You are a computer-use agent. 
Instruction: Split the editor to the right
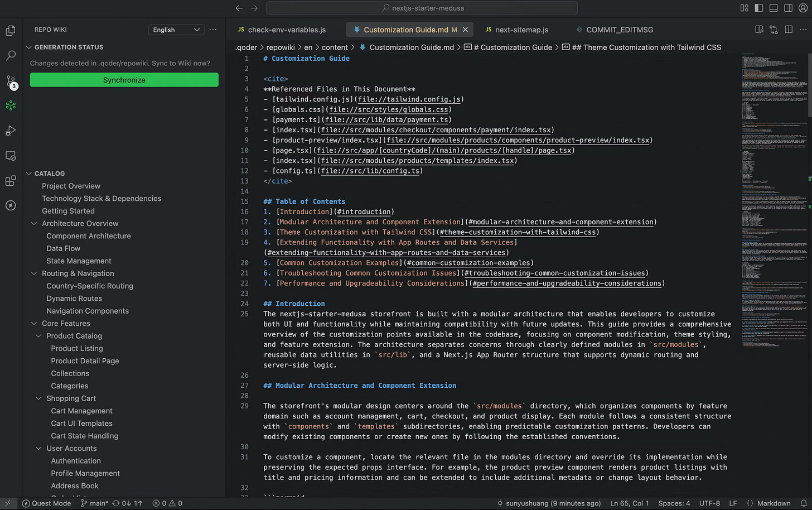click(x=789, y=30)
